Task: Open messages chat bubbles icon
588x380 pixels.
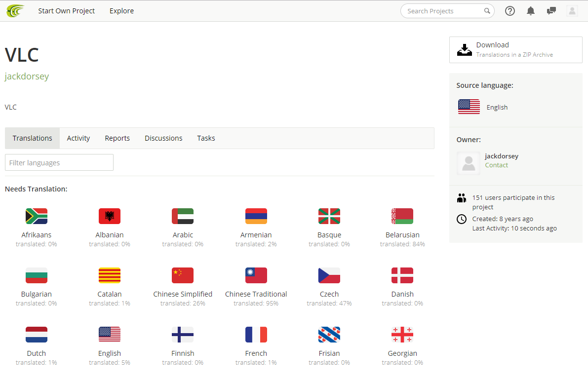Action: coord(551,11)
